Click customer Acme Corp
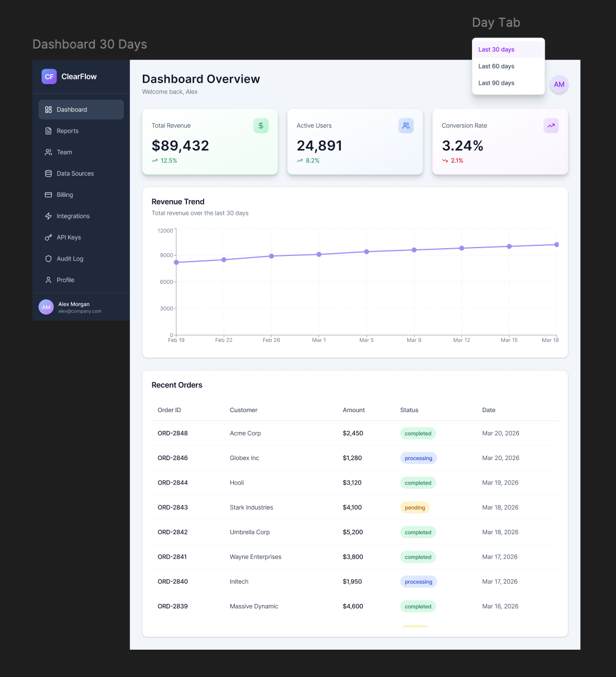The height and width of the screenshot is (677, 616). point(246,433)
